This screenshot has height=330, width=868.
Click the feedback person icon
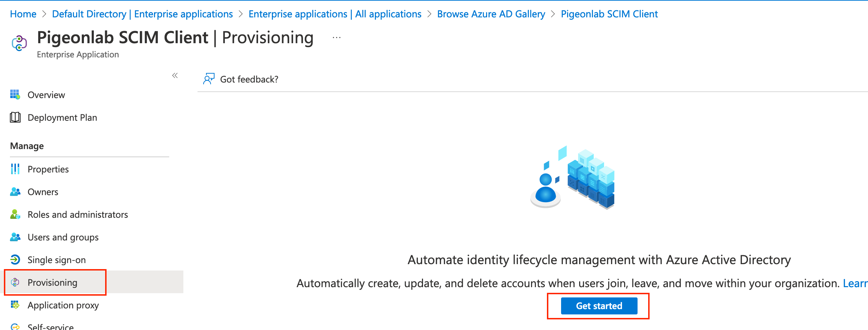pos(209,79)
